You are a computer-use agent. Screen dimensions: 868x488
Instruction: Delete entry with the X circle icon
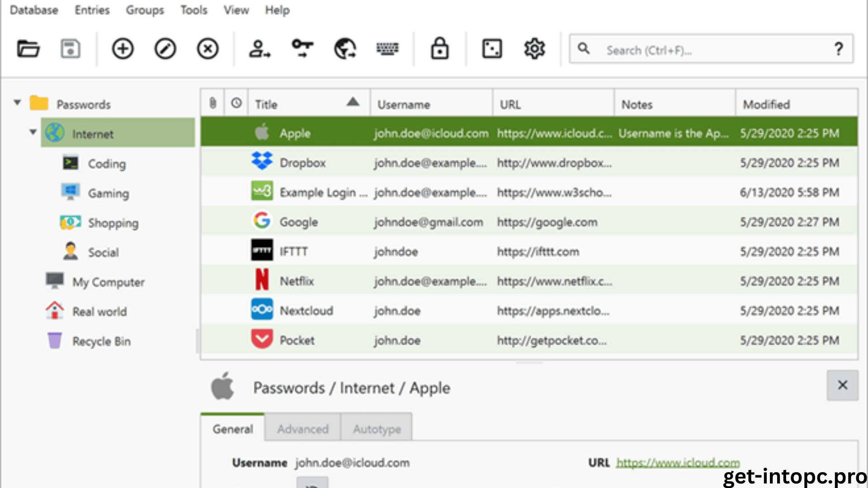pyautogui.click(x=208, y=49)
